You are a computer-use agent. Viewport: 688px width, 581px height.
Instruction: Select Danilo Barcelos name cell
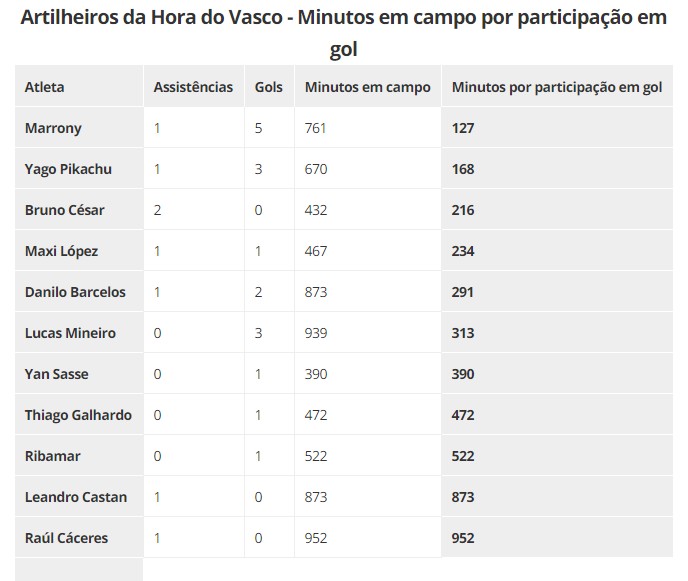click(x=75, y=292)
